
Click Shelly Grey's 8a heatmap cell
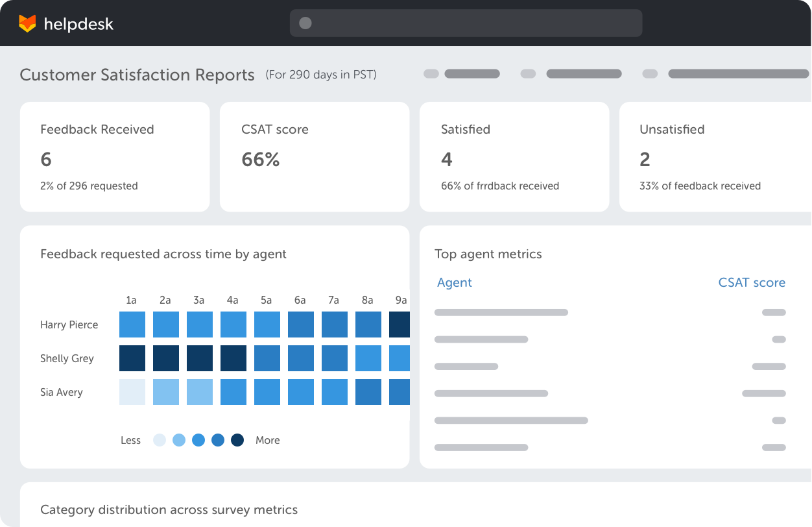pyautogui.click(x=368, y=358)
